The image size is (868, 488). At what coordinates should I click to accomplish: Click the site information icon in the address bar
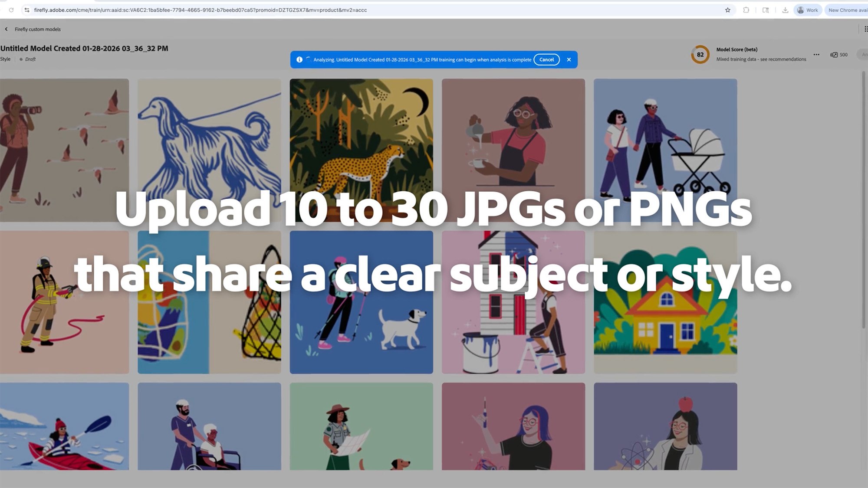tap(27, 10)
